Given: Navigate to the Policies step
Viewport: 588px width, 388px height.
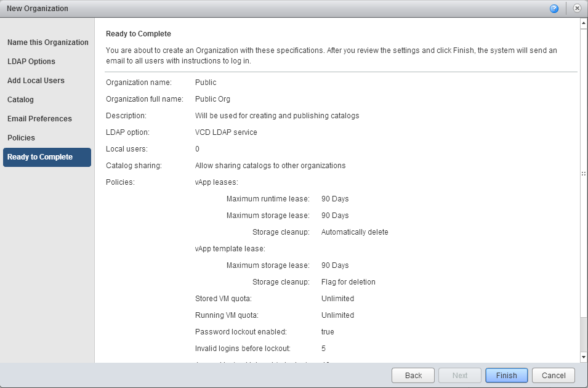Looking at the screenshot, I should [x=21, y=138].
